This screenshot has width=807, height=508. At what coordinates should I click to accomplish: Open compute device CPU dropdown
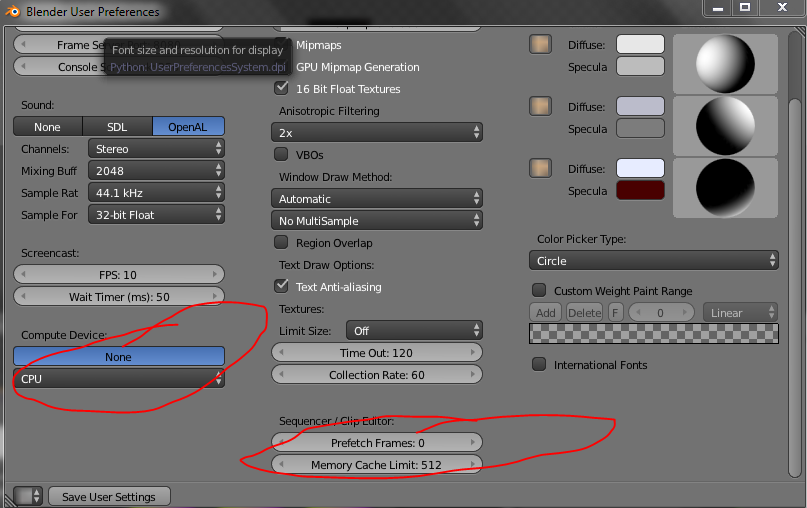tap(119, 378)
